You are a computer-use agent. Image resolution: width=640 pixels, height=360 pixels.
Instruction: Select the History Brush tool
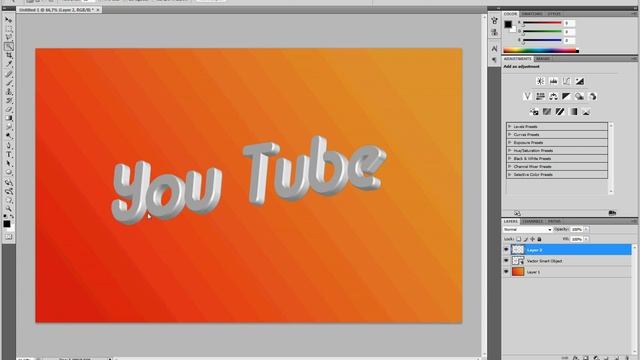point(9,101)
